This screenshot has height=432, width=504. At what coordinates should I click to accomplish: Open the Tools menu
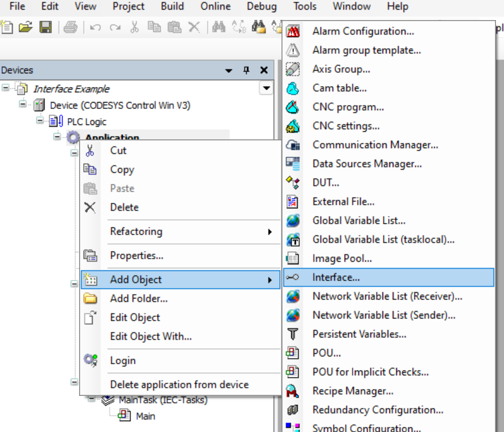point(304,6)
